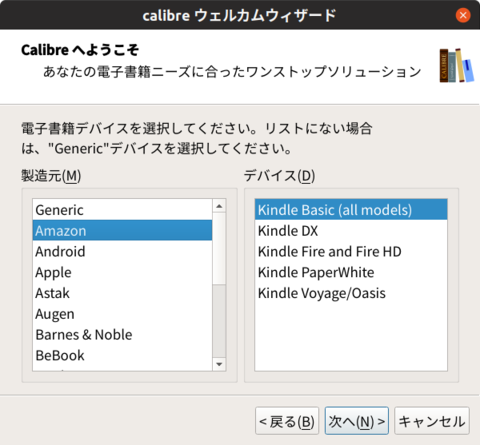480x445 pixels.
Task: Click the calibre books logo icon
Action: [457, 66]
